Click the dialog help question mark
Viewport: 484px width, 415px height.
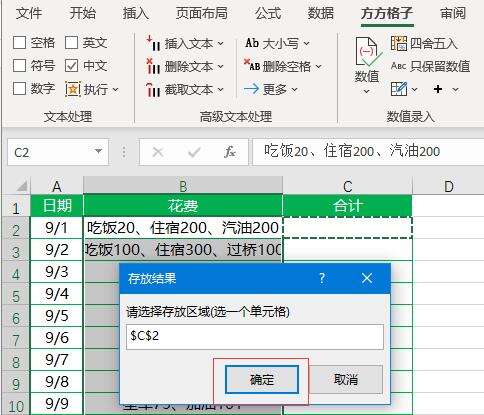(x=322, y=278)
